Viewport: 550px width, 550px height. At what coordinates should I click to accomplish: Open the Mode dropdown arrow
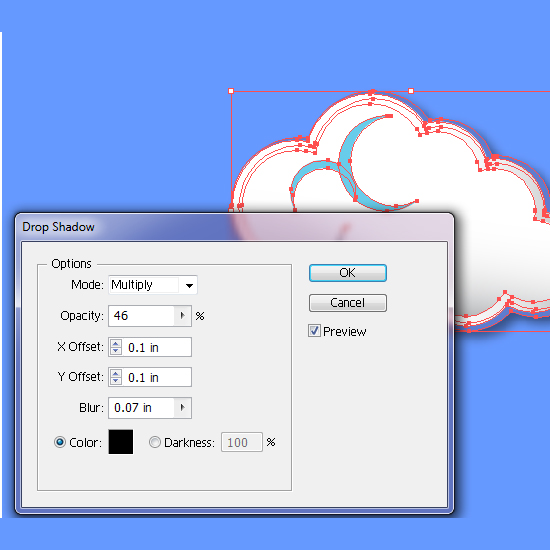point(189,285)
